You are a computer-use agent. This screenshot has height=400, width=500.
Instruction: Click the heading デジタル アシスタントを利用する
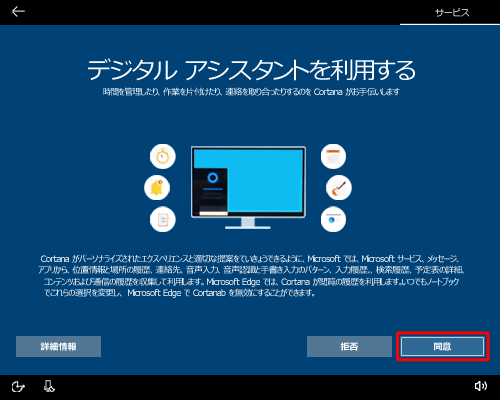251,70
